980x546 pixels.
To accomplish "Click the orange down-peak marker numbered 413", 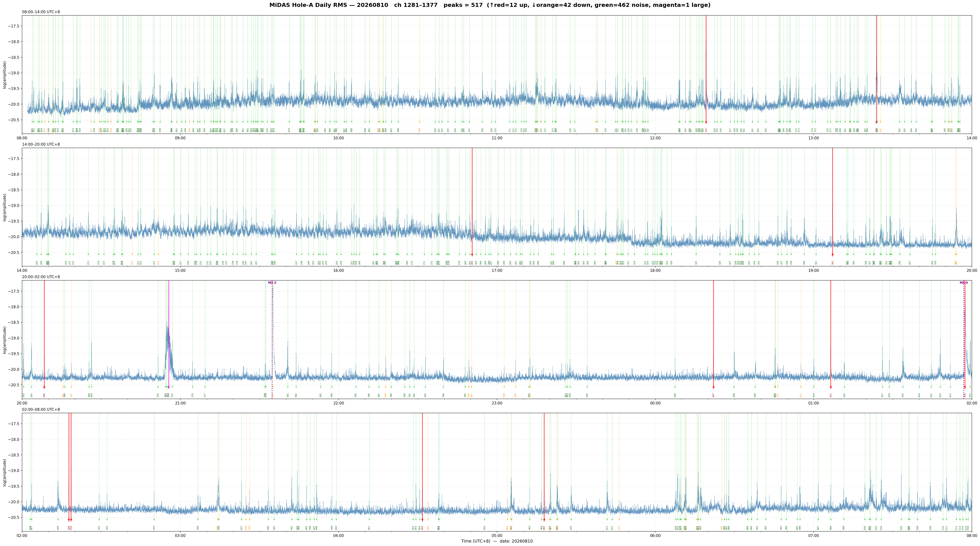I will [x=801, y=387].
